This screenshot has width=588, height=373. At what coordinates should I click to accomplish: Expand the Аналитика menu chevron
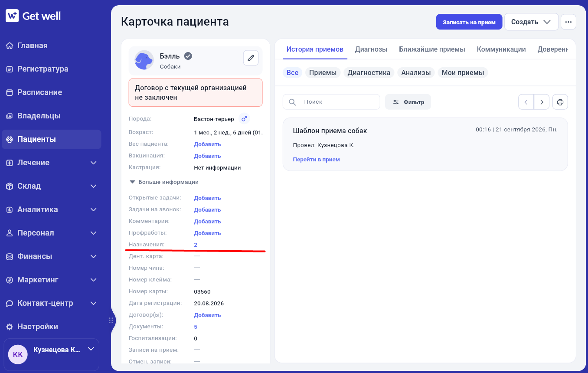93,209
